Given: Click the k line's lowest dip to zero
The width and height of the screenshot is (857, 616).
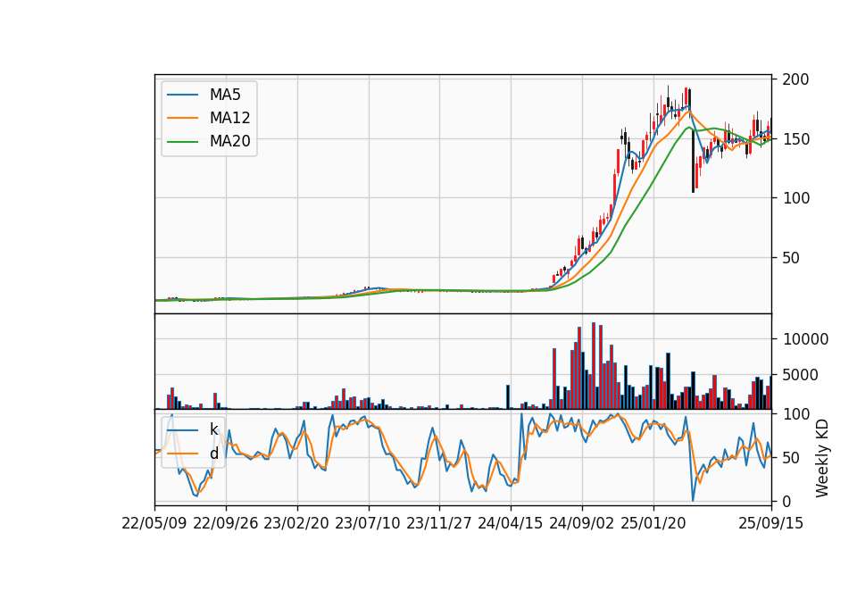Looking at the screenshot, I should (693, 500).
